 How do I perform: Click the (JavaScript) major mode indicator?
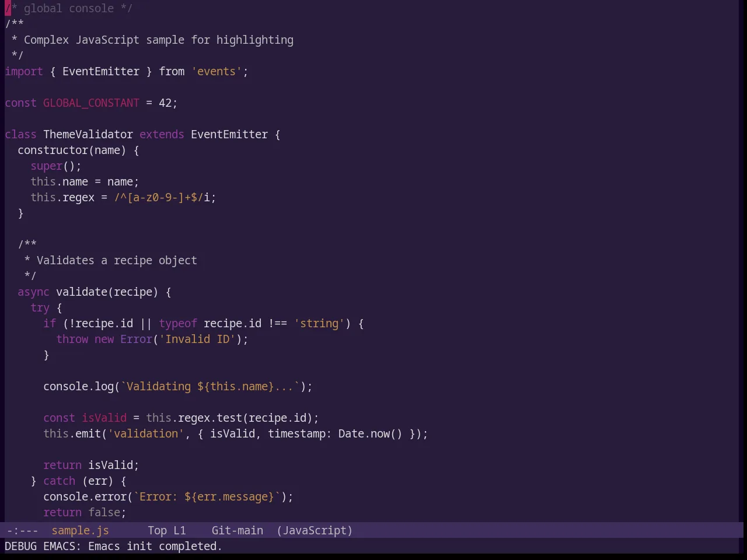(315, 531)
